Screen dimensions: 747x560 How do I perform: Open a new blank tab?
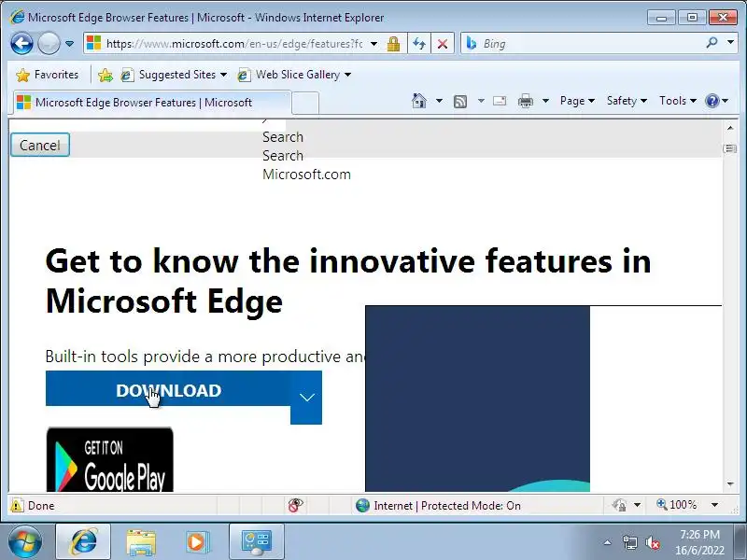click(305, 103)
